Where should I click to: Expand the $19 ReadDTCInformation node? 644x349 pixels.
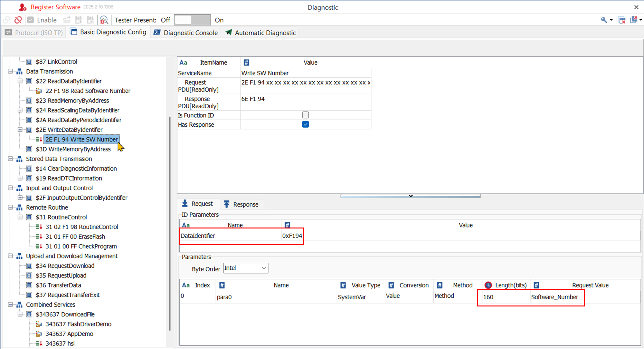pos(20,178)
